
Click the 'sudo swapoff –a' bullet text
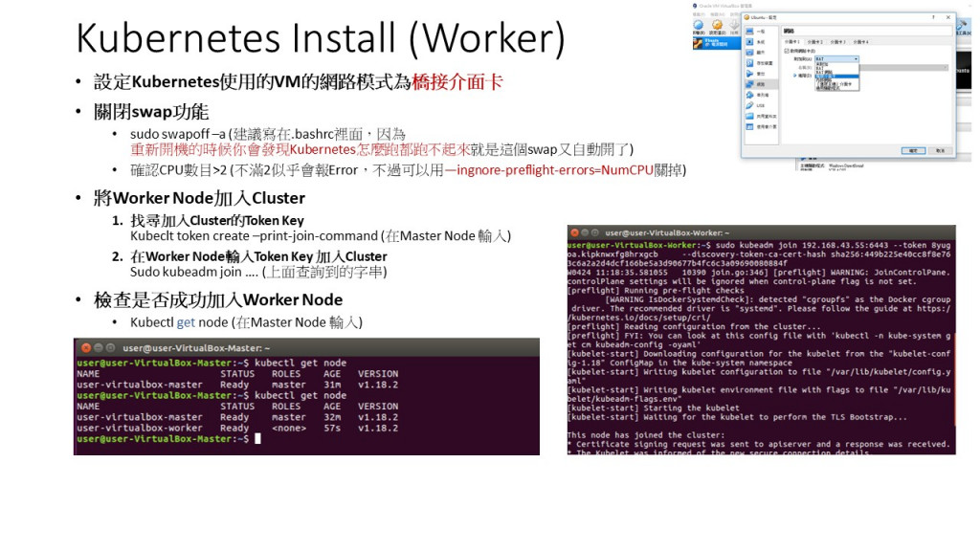(178, 134)
